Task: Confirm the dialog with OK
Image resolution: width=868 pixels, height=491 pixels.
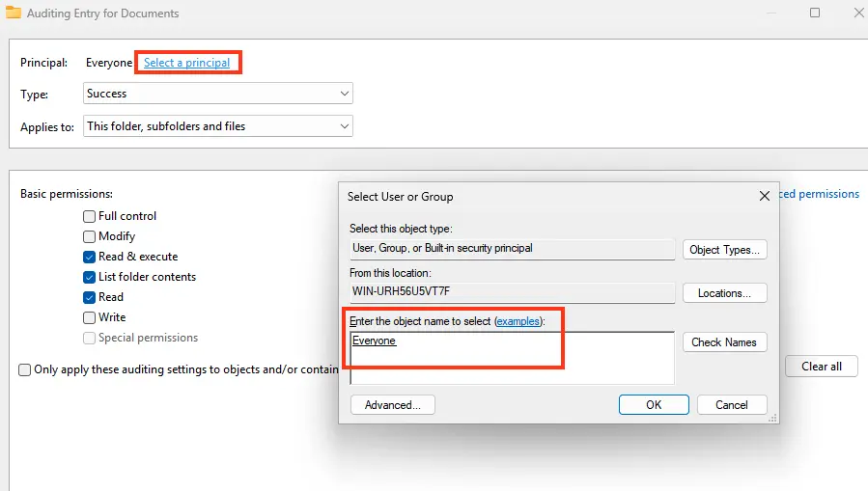Action: [654, 405]
